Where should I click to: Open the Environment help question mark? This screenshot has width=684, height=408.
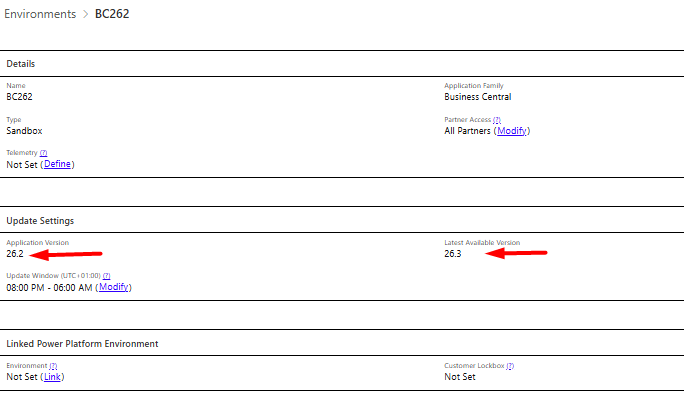point(53,366)
